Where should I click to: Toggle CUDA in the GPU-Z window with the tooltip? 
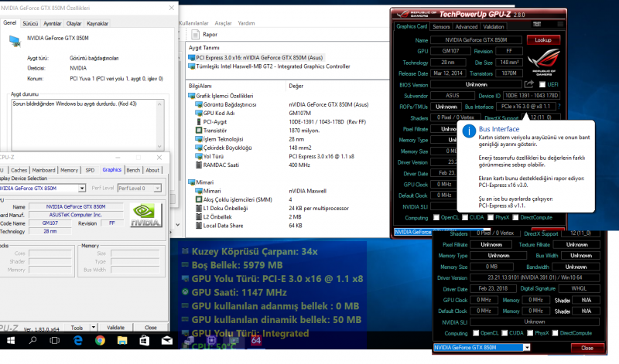tap(465, 217)
